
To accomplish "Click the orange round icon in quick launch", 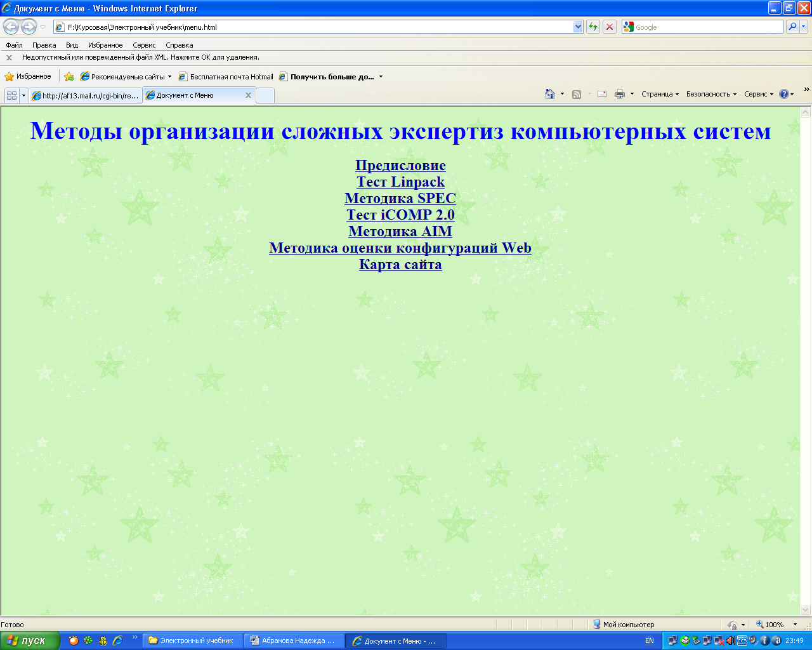I will (x=74, y=640).
